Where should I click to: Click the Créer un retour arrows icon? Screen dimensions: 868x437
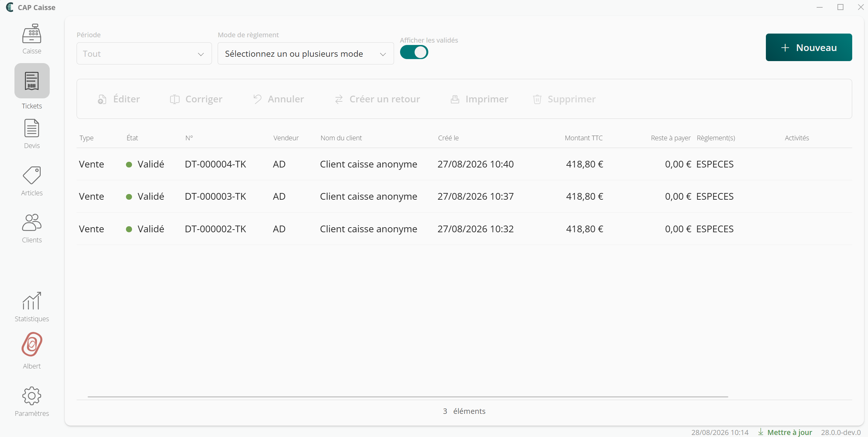[339, 99]
